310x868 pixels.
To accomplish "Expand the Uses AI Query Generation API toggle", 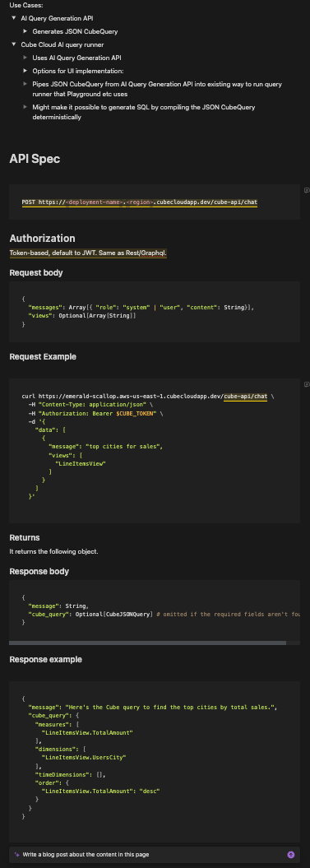I will 25,58.
